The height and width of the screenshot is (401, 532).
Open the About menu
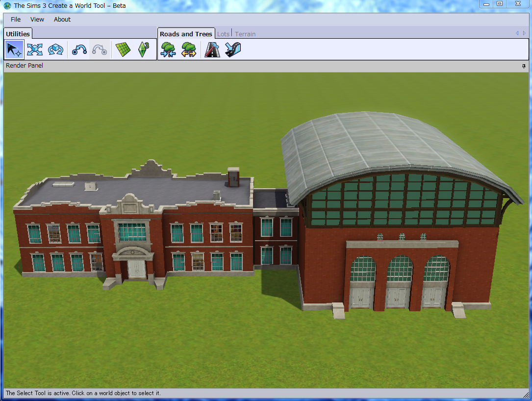pyautogui.click(x=62, y=19)
